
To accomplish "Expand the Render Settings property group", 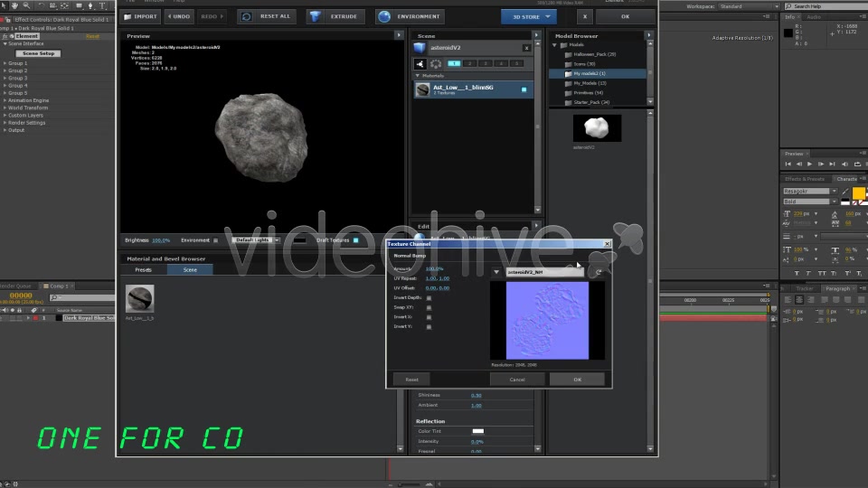I will point(5,123).
